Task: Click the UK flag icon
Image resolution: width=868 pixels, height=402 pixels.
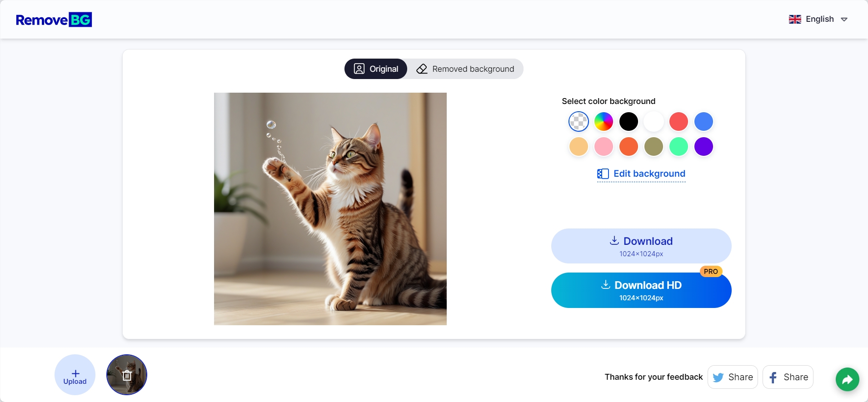Action: (x=795, y=19)
